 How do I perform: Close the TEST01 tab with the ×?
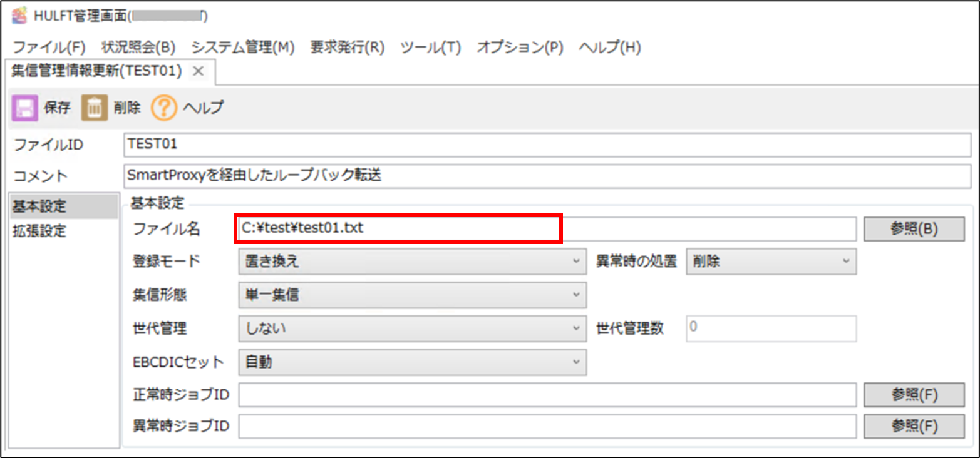tap(199, 71)
